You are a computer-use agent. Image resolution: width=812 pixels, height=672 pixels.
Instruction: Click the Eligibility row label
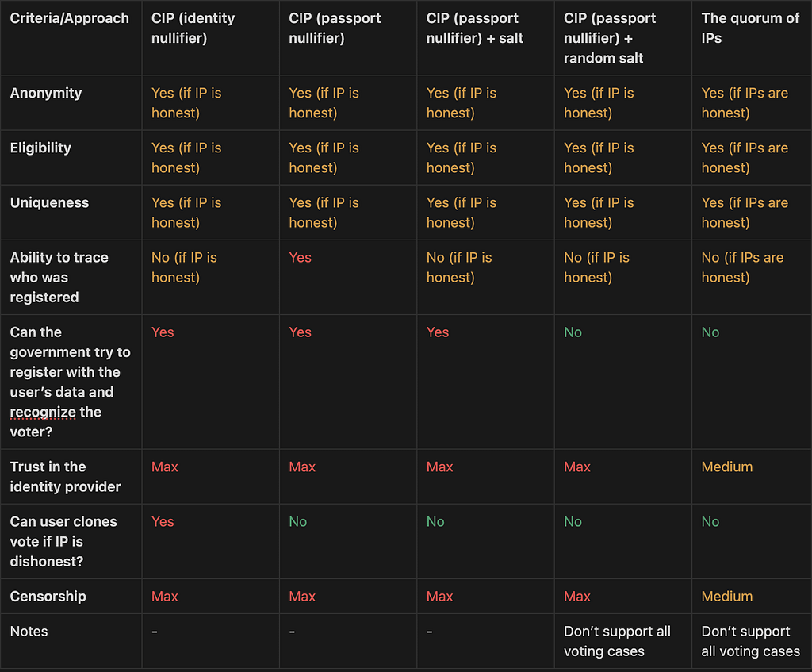click(x=40, y=148)
